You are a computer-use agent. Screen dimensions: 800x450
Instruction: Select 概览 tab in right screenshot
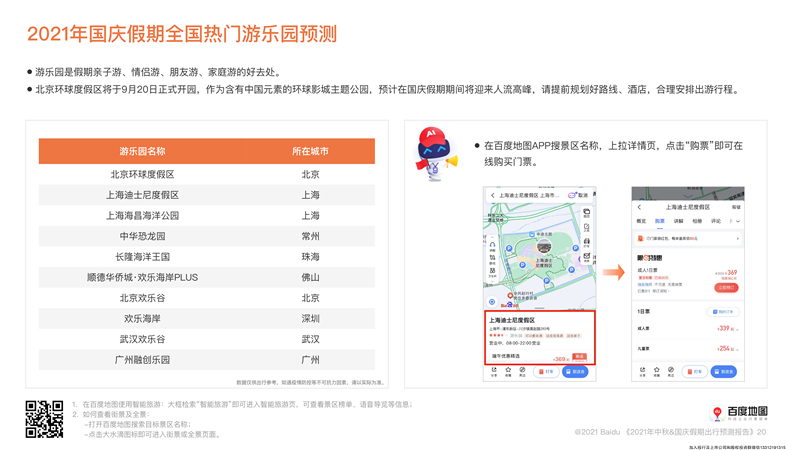[x=641, y=221]
